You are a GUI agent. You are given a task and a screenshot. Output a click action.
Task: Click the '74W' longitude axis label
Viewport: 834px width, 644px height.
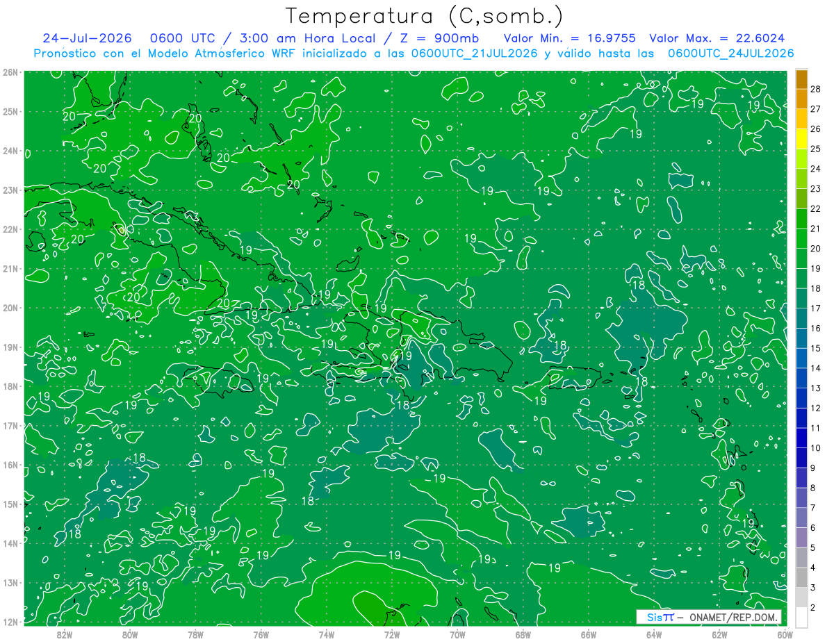tap(327, 634)
